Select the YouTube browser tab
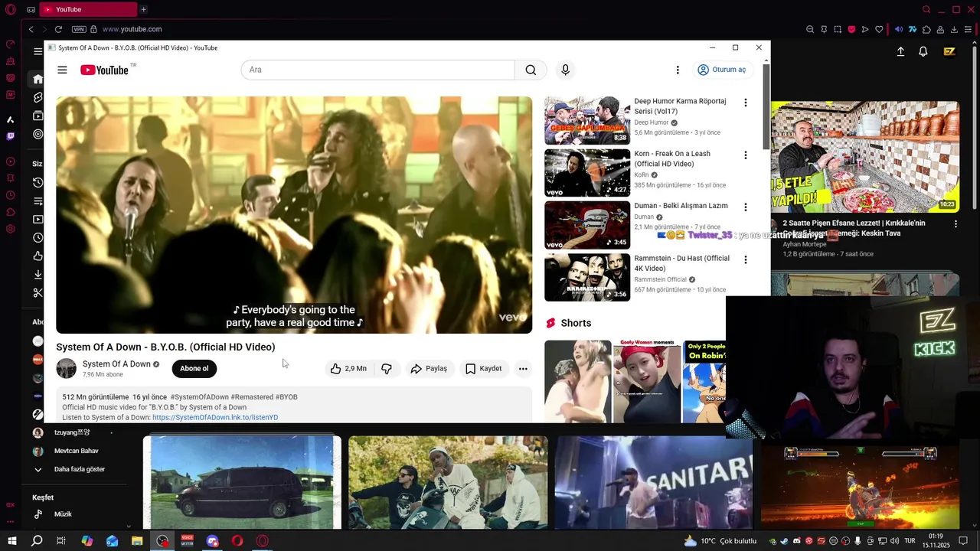Image resolution: width=980 pixels, height=551 pixels. [88, 9]
